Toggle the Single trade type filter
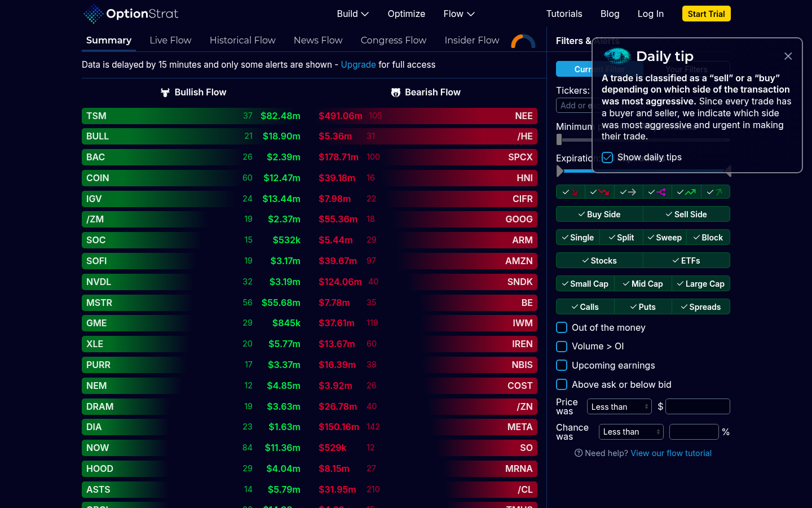 [x=578, y=238]
